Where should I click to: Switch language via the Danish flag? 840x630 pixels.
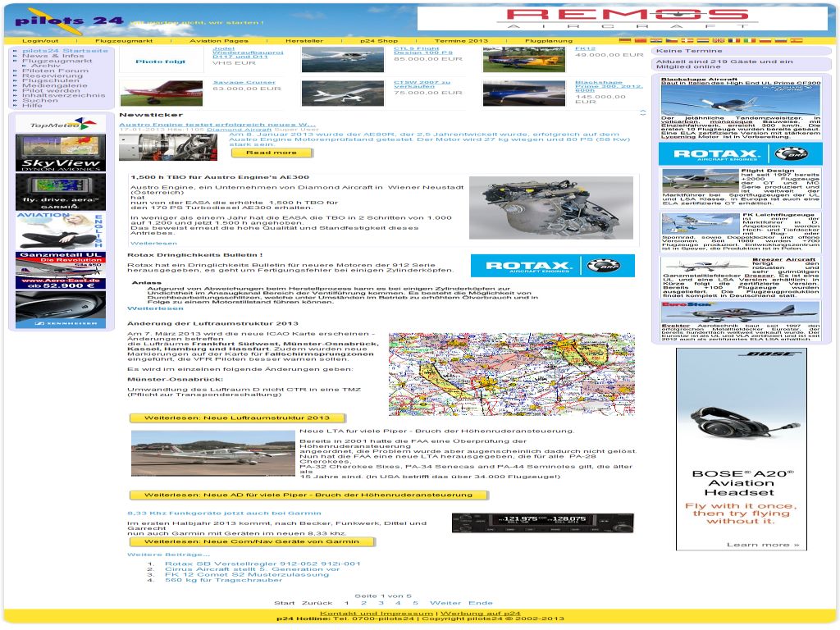[687, 40]
